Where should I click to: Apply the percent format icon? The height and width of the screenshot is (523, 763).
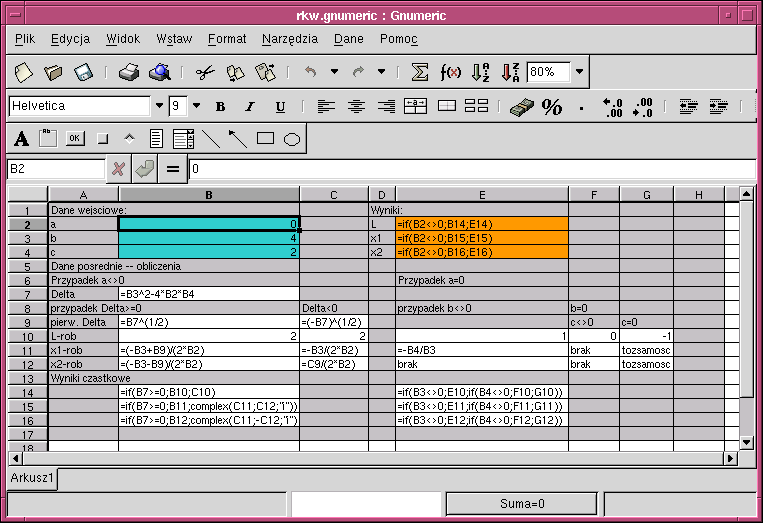pos(552,107)
